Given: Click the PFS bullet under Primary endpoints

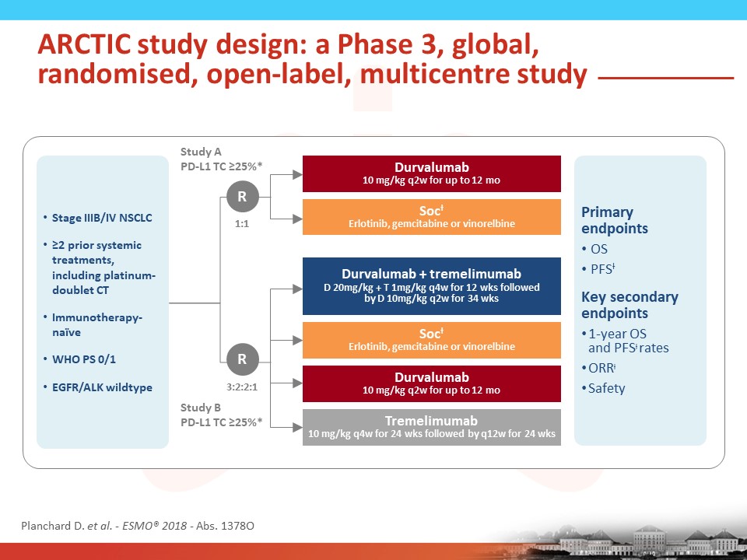Looking at the screenshot, I should click(598, 269).
